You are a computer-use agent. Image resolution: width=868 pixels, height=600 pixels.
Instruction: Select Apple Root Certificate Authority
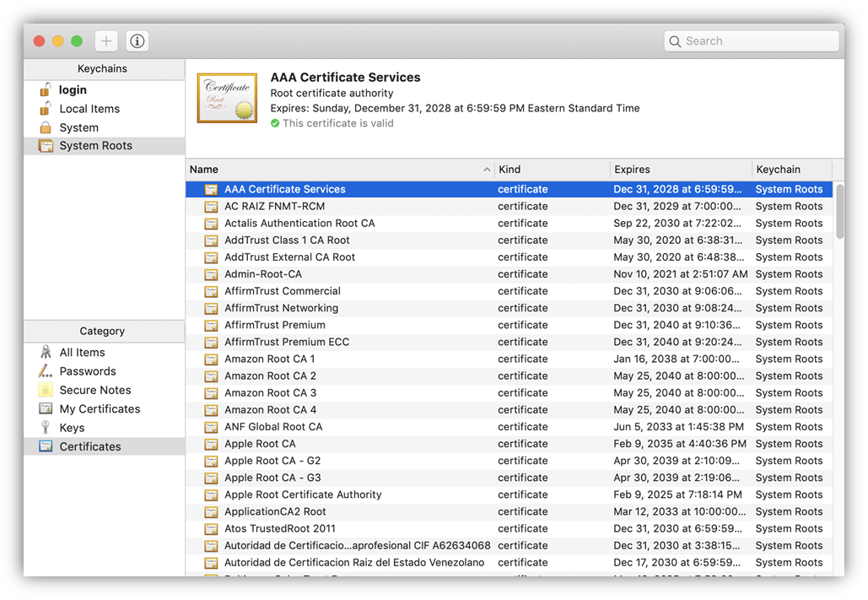(x=509, y=495)
